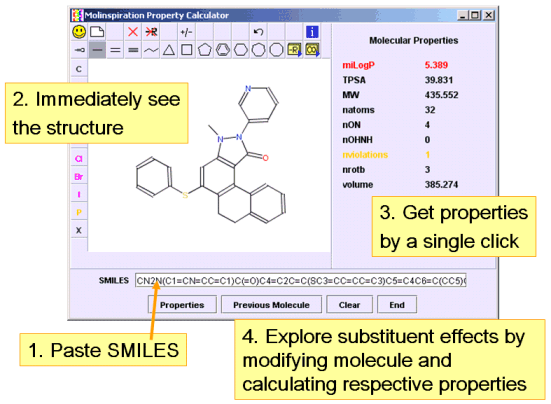Viewport: 551px width, 404px height.
Task: Choose the Cl chlorine atom button
Action: [79, 159]
